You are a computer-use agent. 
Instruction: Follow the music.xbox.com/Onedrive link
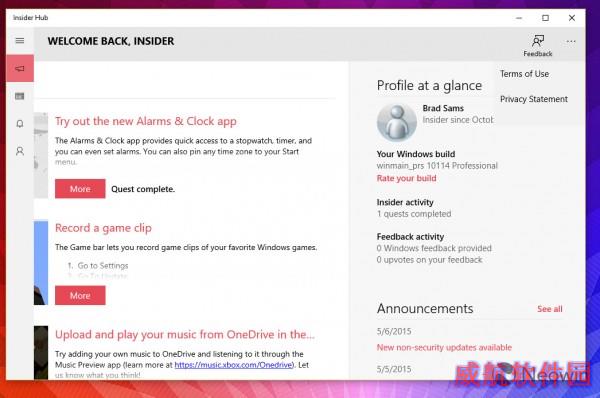[234, 365]
